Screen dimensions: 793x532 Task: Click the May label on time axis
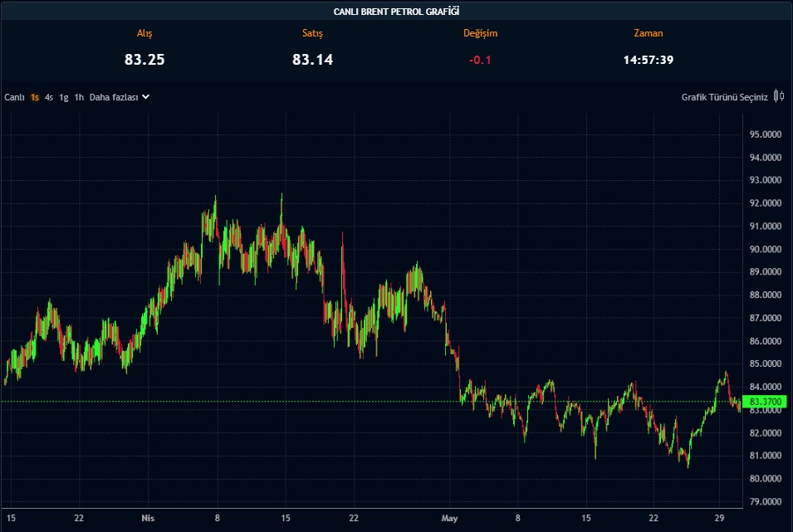[449, 519]
